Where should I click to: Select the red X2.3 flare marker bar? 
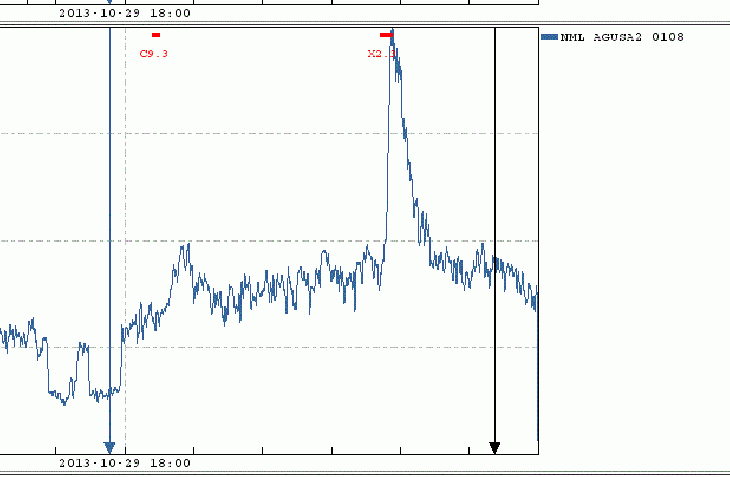386,35
